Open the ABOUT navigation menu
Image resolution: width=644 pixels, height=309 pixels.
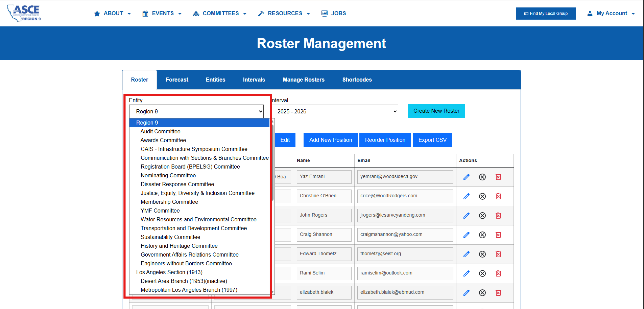pyautogui.click(x=112, y=14)
